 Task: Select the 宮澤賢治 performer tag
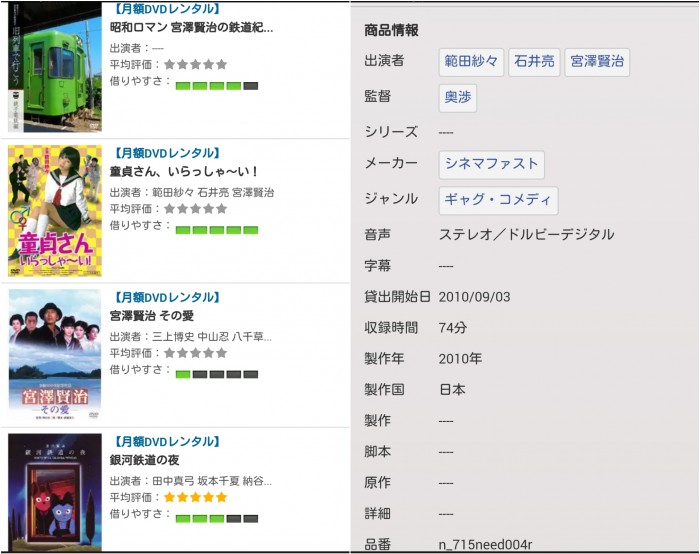point(597,62)
